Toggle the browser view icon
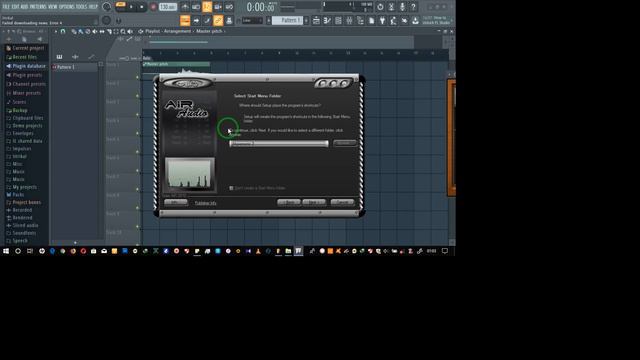The image size is (640, 360). 360,20
